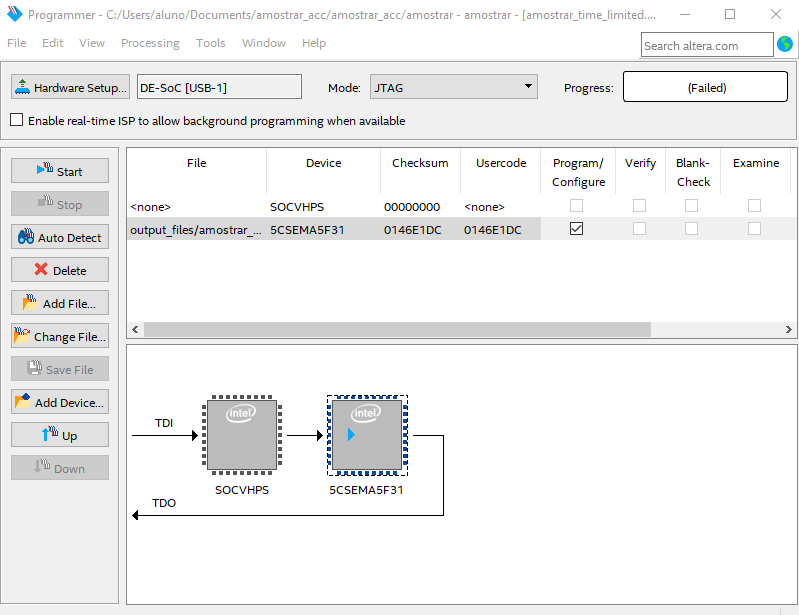
Task: Click the File column header
Action: click(x=196, y=163)
